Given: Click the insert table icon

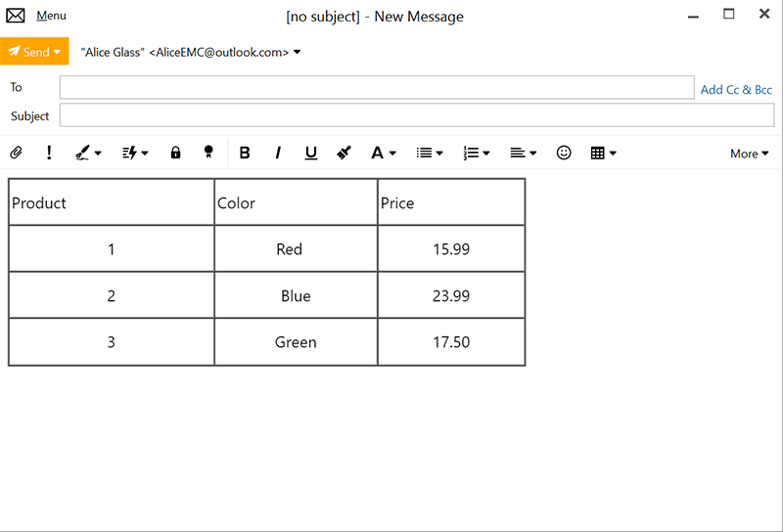Looking at the screenshot, I should click(597, 153).
